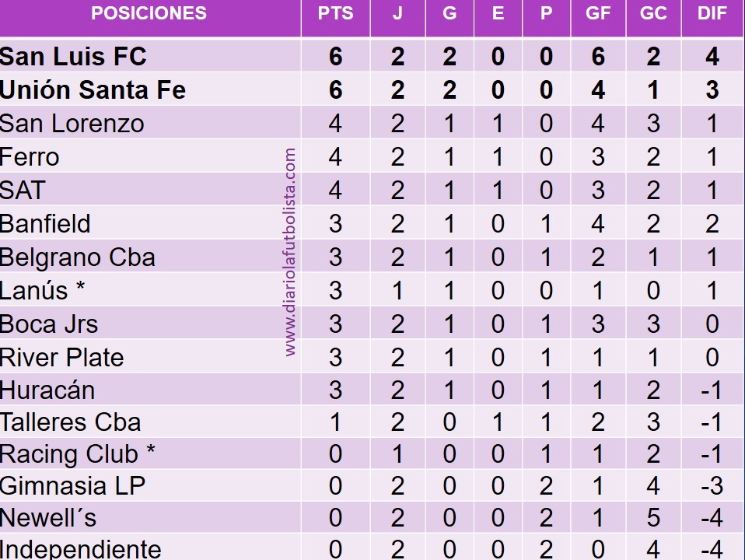Click the Belgrano Cba team name
Viewport: 745px width, 560px height.
pyautogui.click(x=78, y=257)
